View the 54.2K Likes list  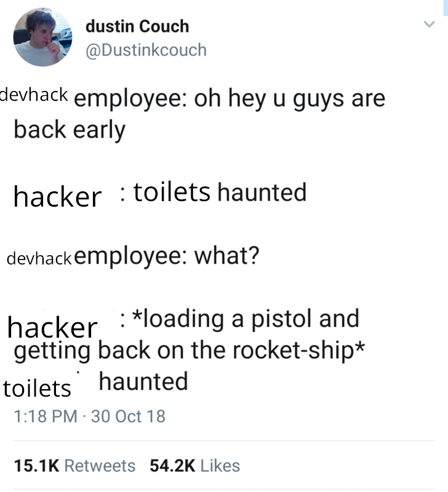click(194, 466)
